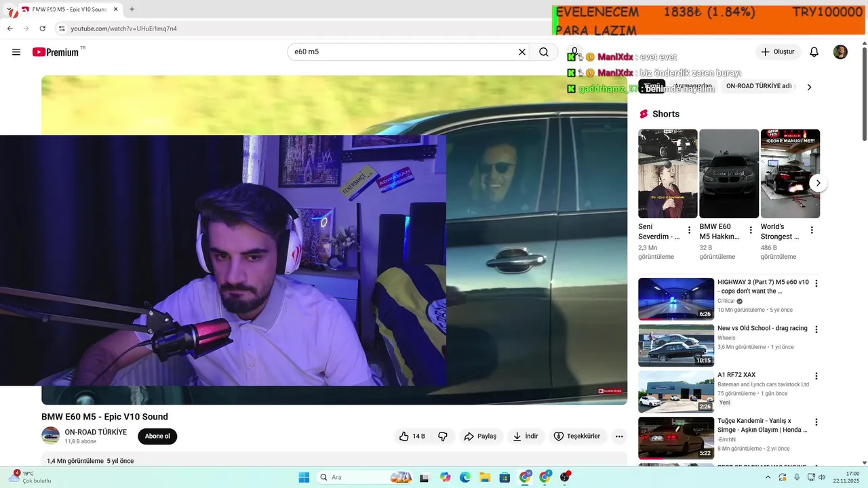This screenshot has width=868, height=488.
Task: Open Microsoft Store from taskbar
Action: click(505, 477)
